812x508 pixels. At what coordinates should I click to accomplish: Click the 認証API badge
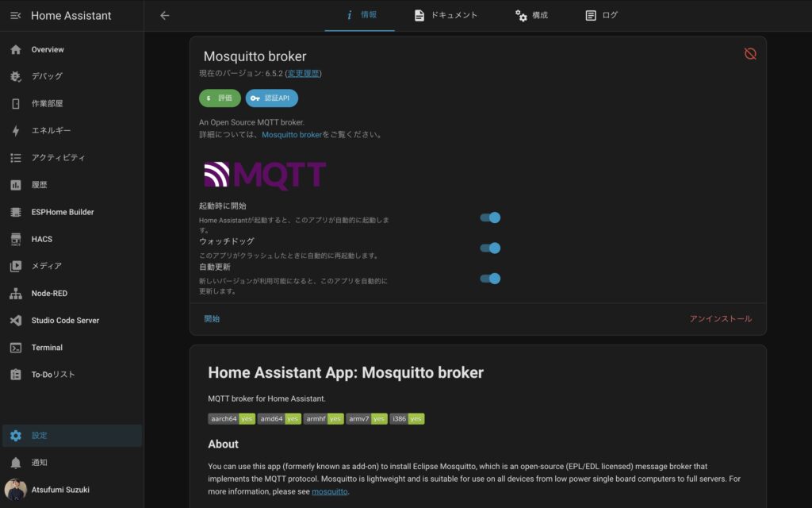click(272, 98)
